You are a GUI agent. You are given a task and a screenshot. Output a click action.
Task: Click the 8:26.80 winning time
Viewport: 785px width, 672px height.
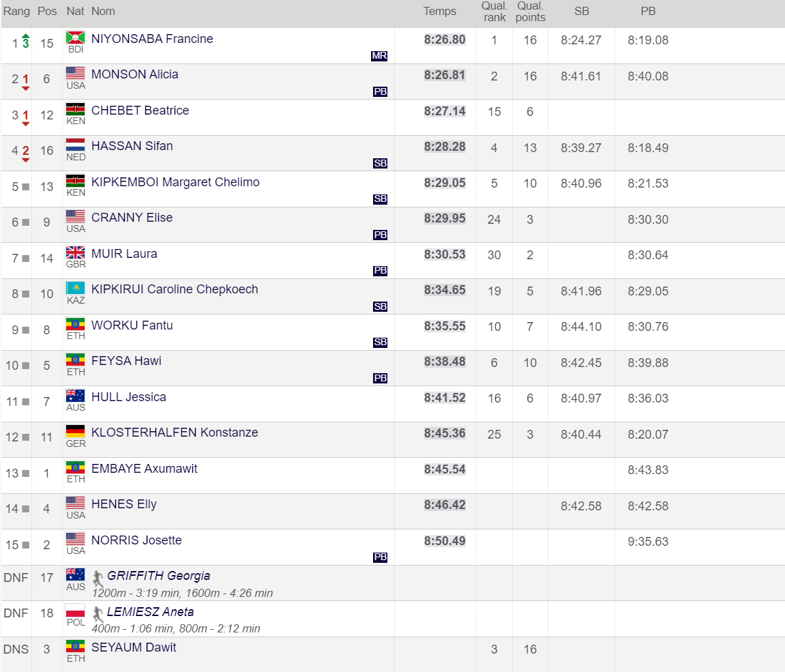point(445,40)
